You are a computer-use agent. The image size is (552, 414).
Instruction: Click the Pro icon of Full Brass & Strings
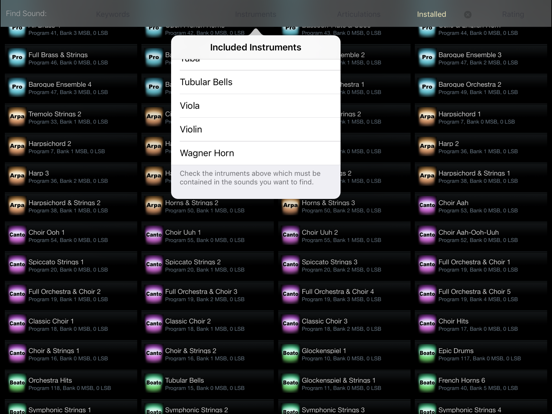(17, 57)
